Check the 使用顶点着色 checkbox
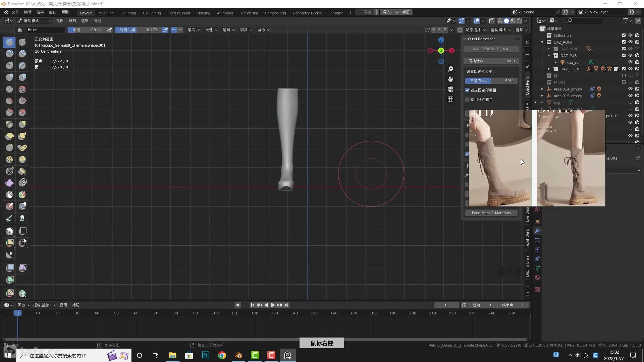644x362 pixels. coord(467,100)
